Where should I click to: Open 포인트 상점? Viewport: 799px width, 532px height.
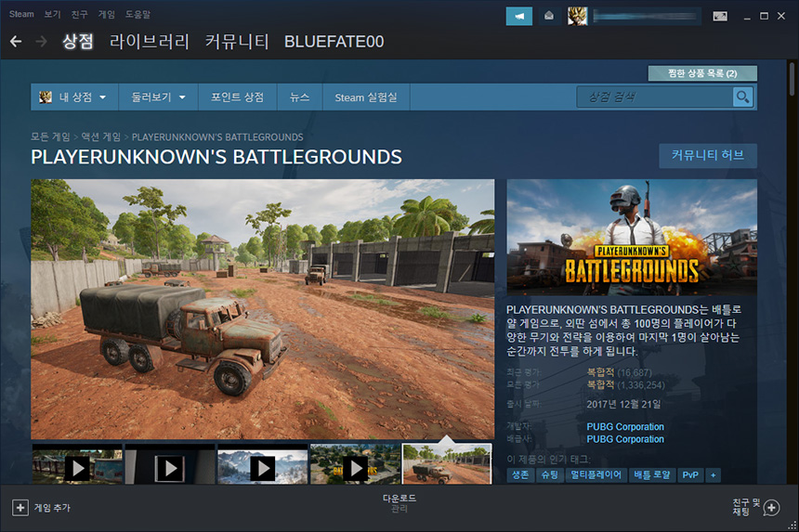pos(238,97)
